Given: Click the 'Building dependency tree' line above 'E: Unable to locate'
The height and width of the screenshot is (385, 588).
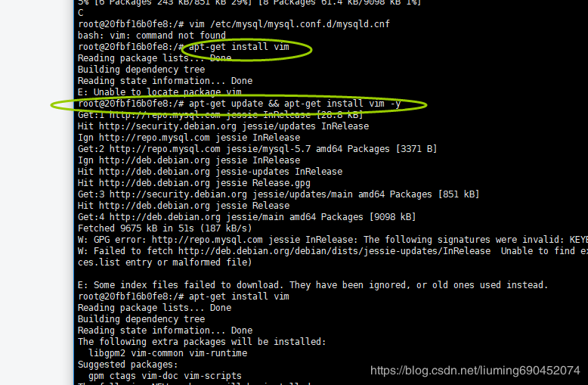Looking at the screenshot, I should point(141,70).
